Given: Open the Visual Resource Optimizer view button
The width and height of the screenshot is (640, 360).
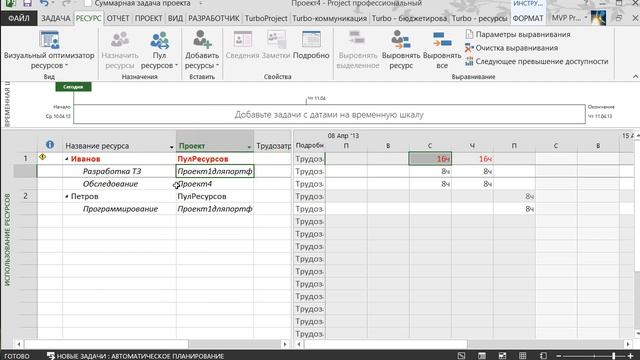Looking at the screenshot, I should point(49,50).
